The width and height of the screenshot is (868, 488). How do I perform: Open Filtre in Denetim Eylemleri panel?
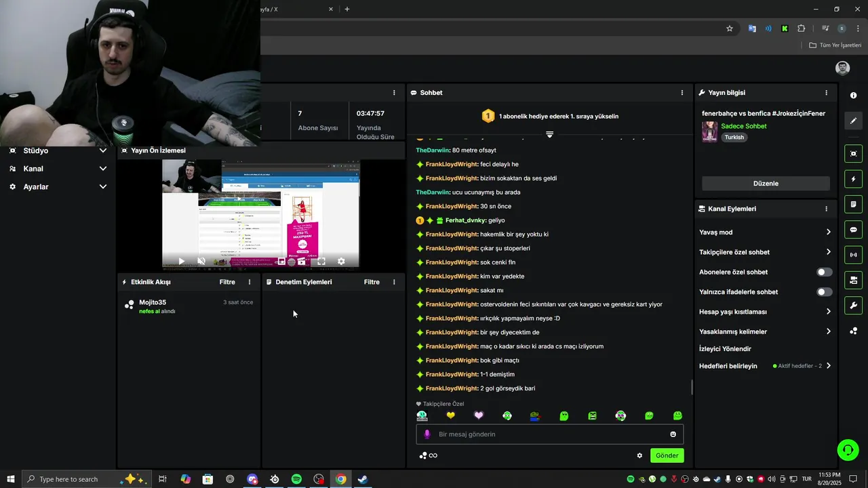pos(372,282)
